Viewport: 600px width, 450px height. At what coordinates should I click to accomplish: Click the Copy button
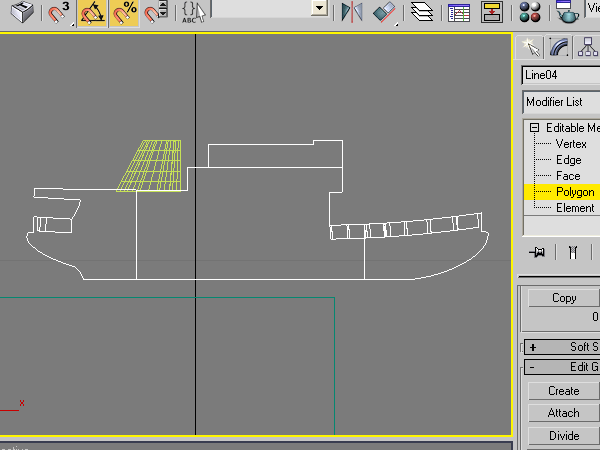pyautogui.click(x=564, y=298)
